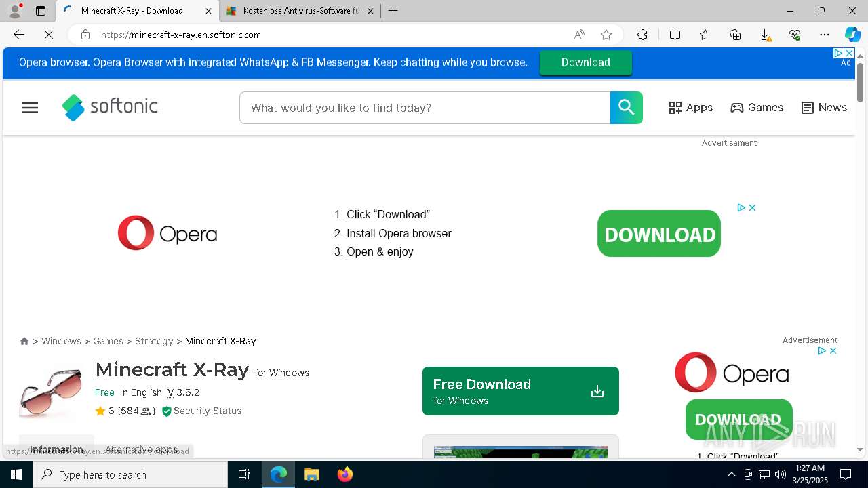Click DOWNLOAD in sidebar Opera ad
The image size is (868, 488).
pos(738,419)
